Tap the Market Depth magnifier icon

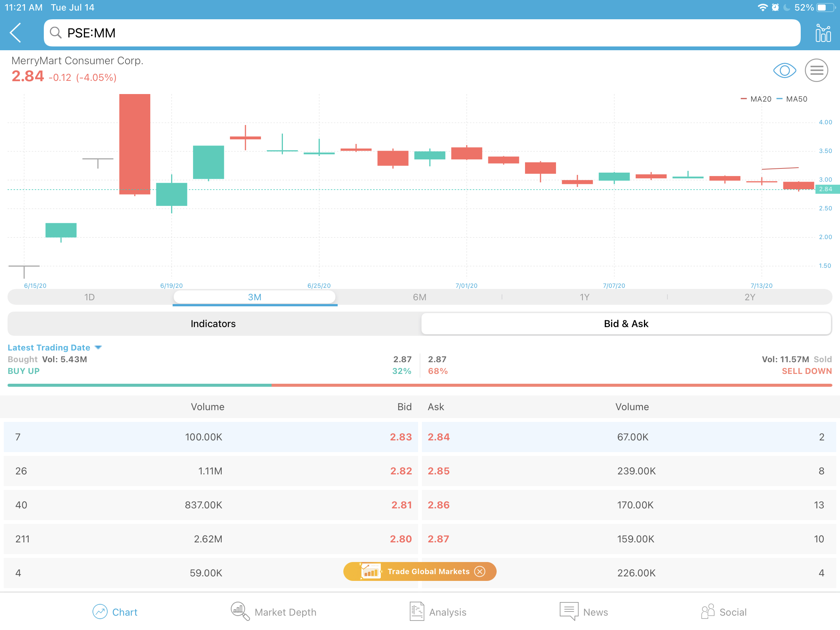(240, 611)
